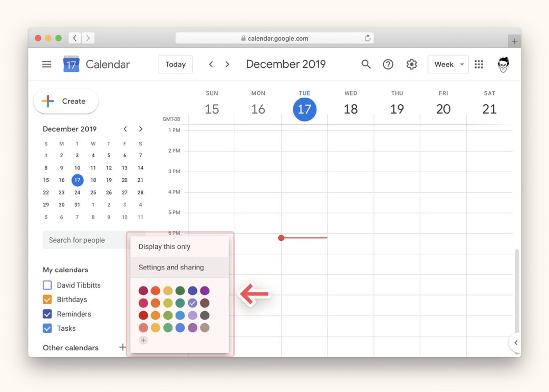
Task: Jump to current date with Today button
Action: tap(176, 64)
